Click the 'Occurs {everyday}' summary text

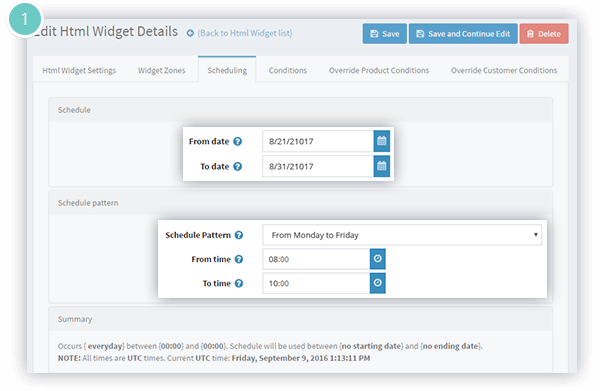[x=270, y=346]
